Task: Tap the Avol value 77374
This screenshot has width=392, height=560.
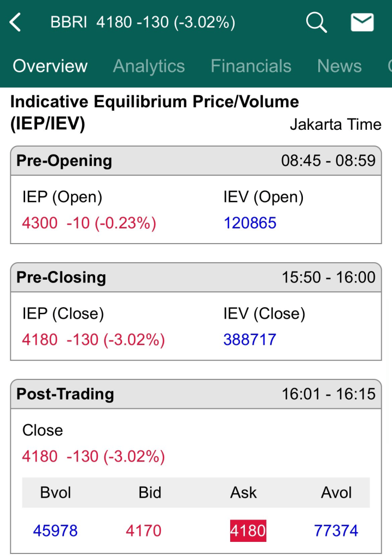Action: 336,530
